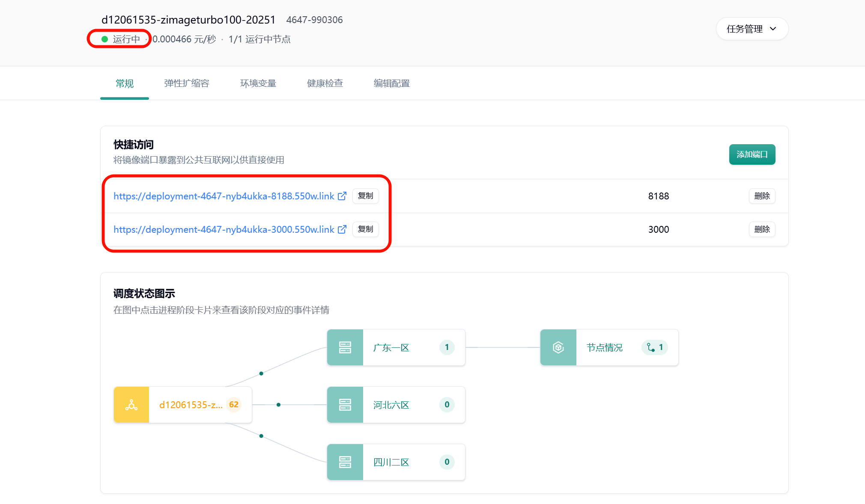Click the 添加端口 button
Image resolution: width=865 pixels, height=504 pixels.
tap(752, 154)
